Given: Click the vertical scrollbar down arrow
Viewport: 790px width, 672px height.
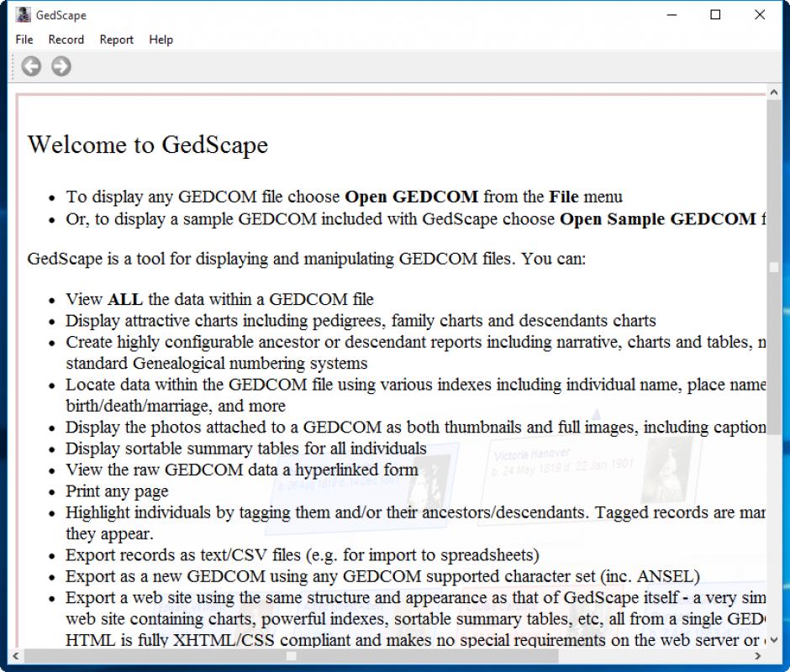Looking at the screenshot, I should 774,640.
